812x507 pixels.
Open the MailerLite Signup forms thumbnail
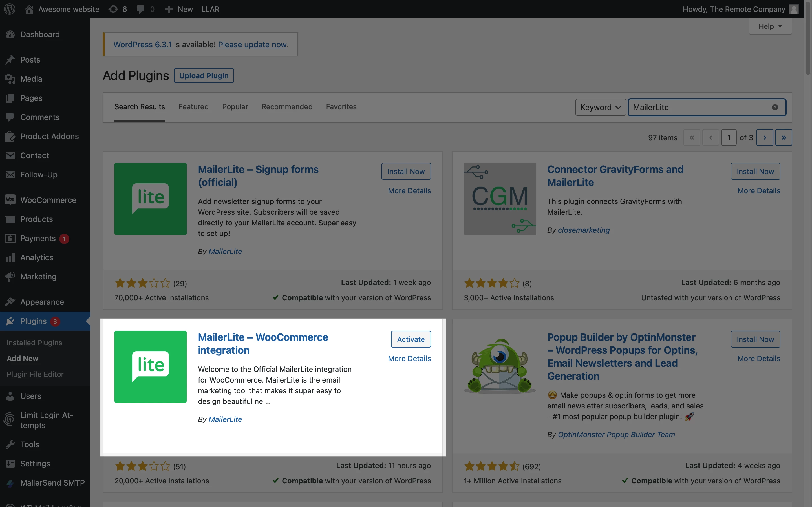150,199
